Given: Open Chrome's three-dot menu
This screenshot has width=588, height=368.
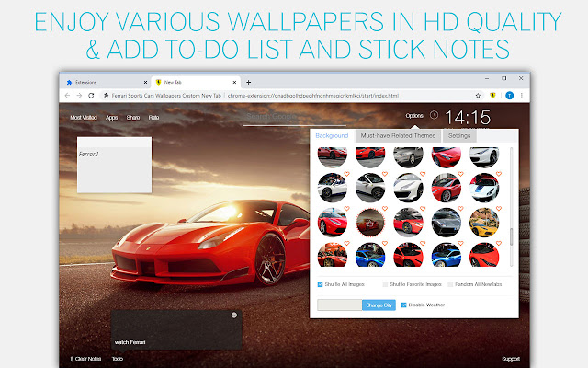Looking at the screenshot, I should tap(522, 96).
